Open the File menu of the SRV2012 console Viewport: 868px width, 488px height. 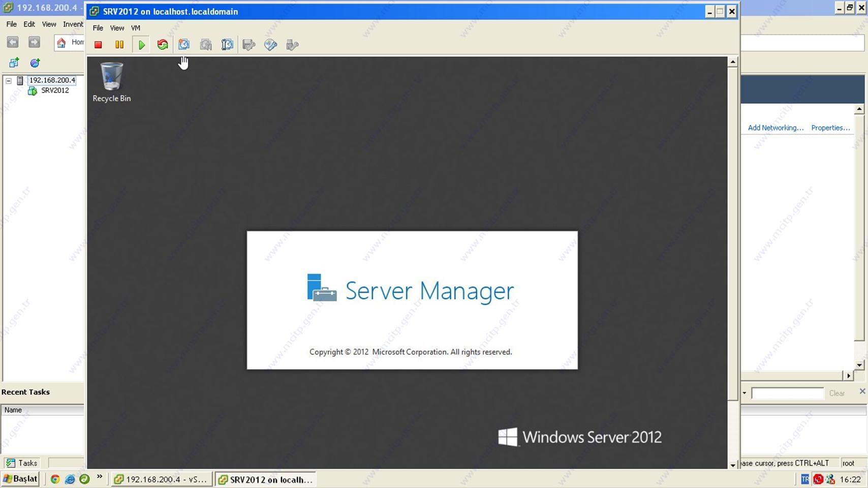(x=98, y=28)
